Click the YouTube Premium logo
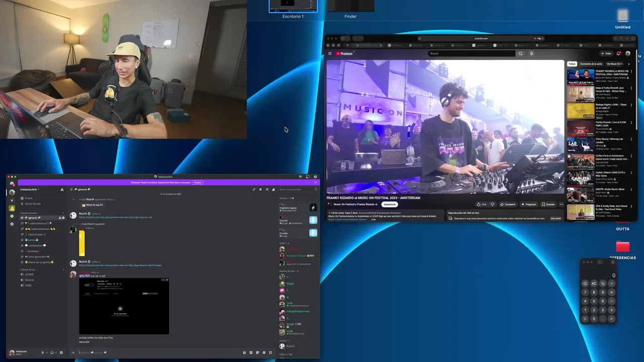 [344, 53]
